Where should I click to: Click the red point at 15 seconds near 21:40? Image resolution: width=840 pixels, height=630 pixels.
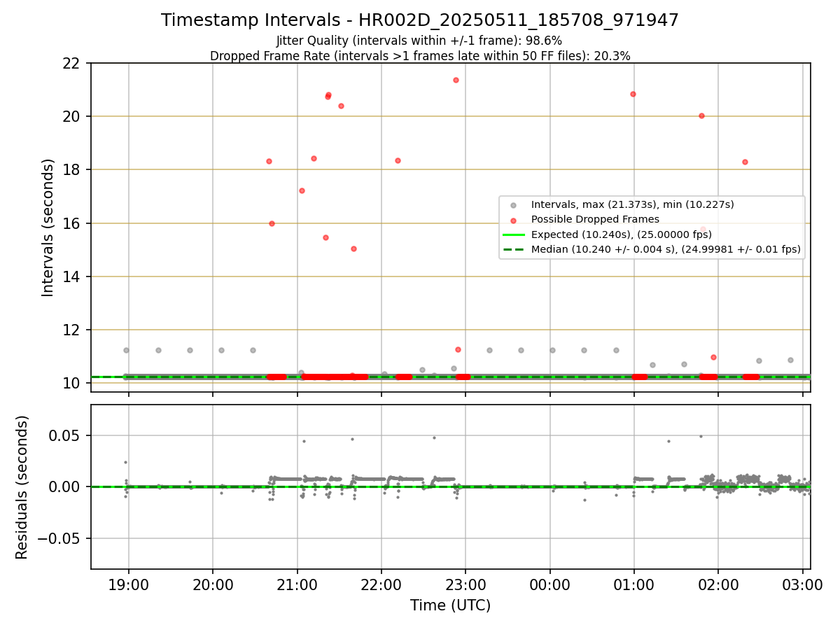click(x=353, y=248)
